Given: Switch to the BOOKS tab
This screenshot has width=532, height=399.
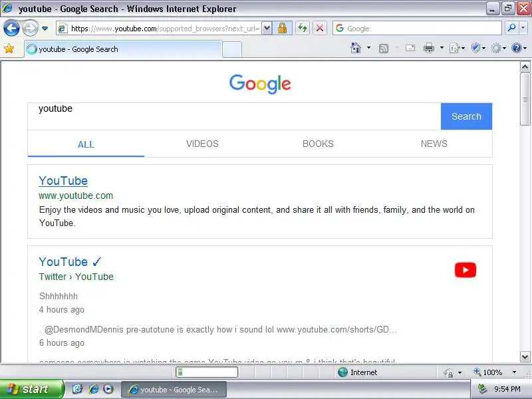Looking at the screenshot, I should 318,144.
